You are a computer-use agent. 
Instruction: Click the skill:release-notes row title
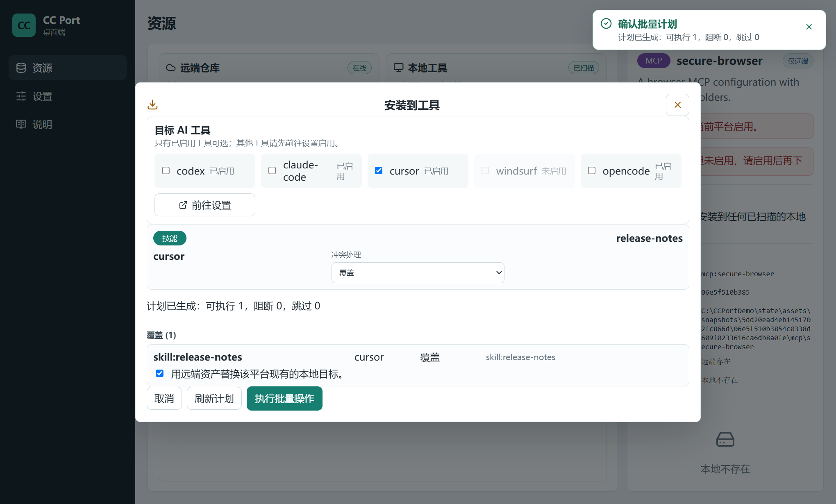point(198,357)
